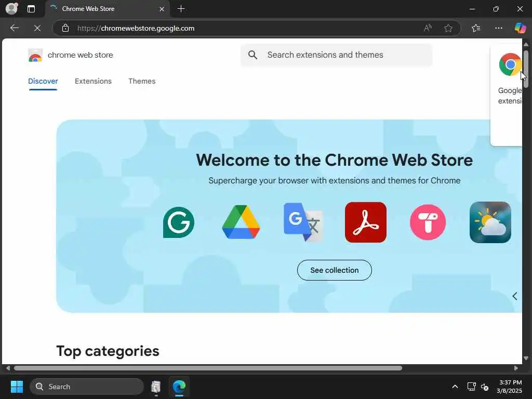
Task: Close the Chrome Web Store tab
Action: click(x=162, y=9)
